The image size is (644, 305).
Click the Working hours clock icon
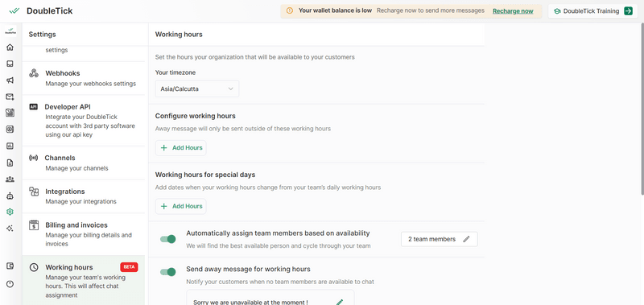pos(34,267)
